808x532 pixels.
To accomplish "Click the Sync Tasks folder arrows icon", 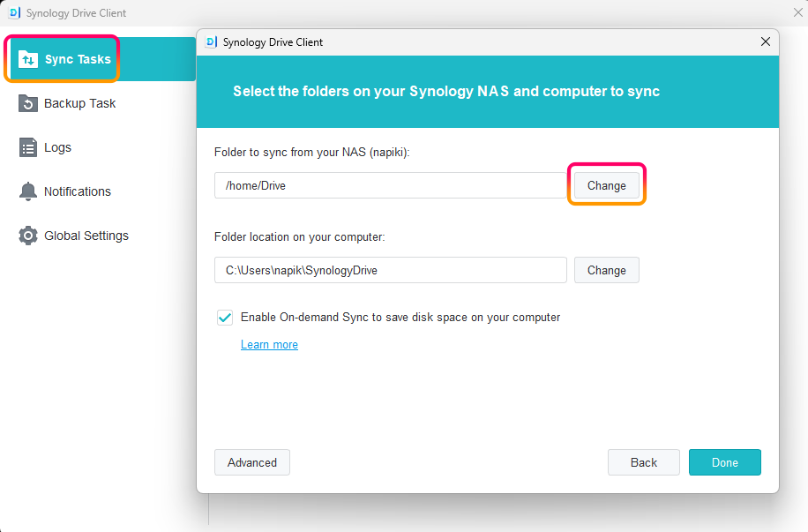I will tap(28, 59).
